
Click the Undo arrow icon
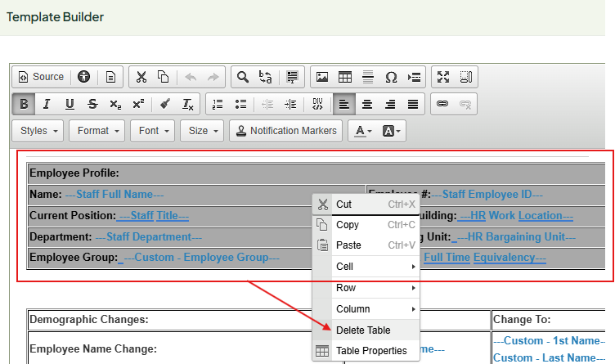(191, 77)
